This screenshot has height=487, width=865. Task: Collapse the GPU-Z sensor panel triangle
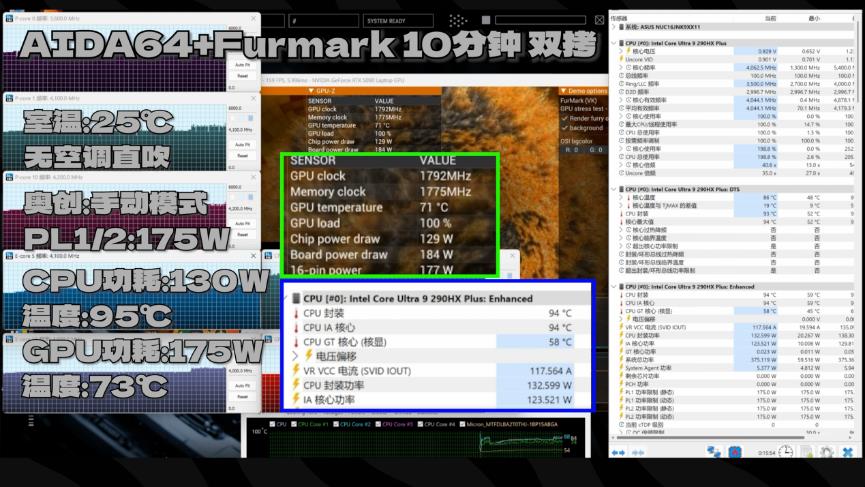click(311, 90)
